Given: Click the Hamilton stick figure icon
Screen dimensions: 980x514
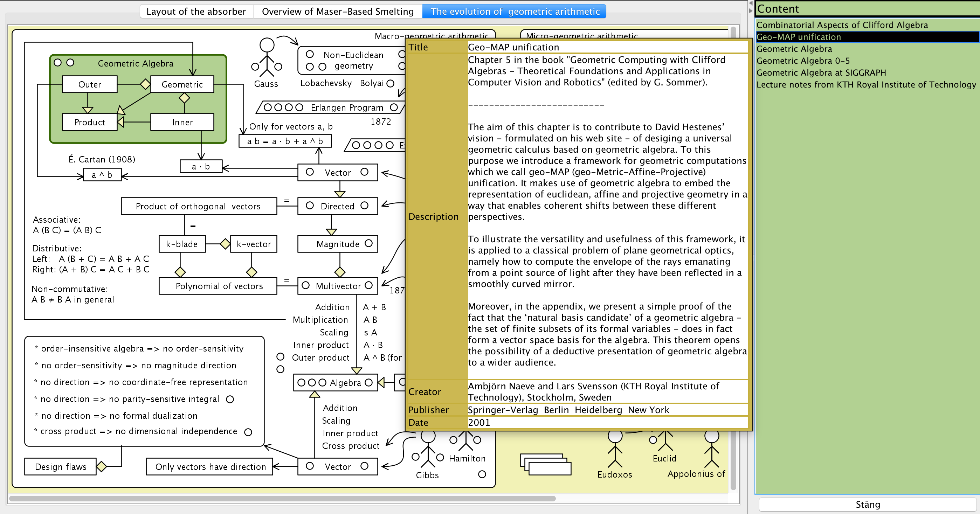Looking at the screenshot, I should (465, 441).
